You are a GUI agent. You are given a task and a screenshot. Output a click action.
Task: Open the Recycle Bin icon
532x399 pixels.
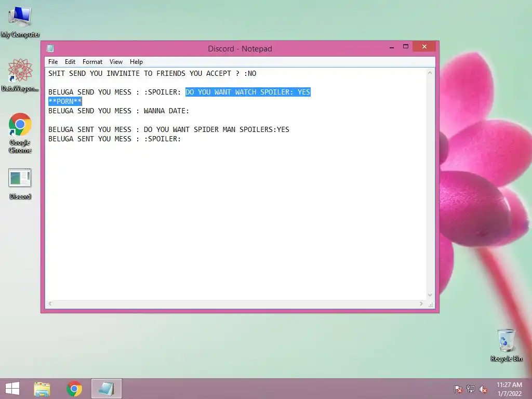tap(506, 345)
